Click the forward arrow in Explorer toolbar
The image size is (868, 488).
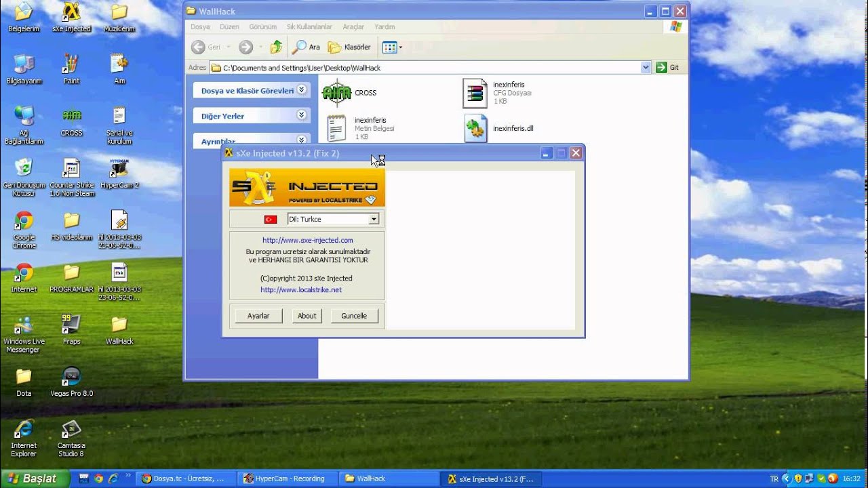point(245,47)
